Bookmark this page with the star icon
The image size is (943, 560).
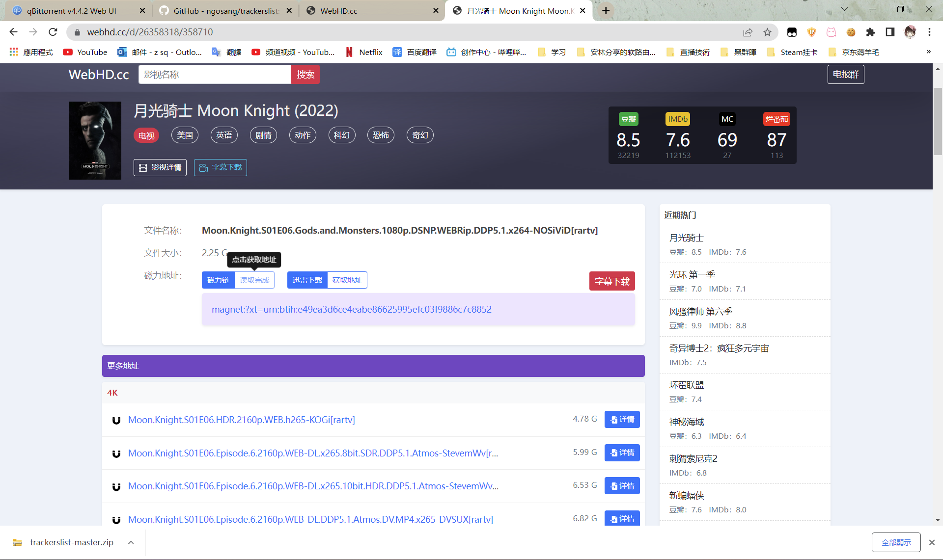coord(767,32)
